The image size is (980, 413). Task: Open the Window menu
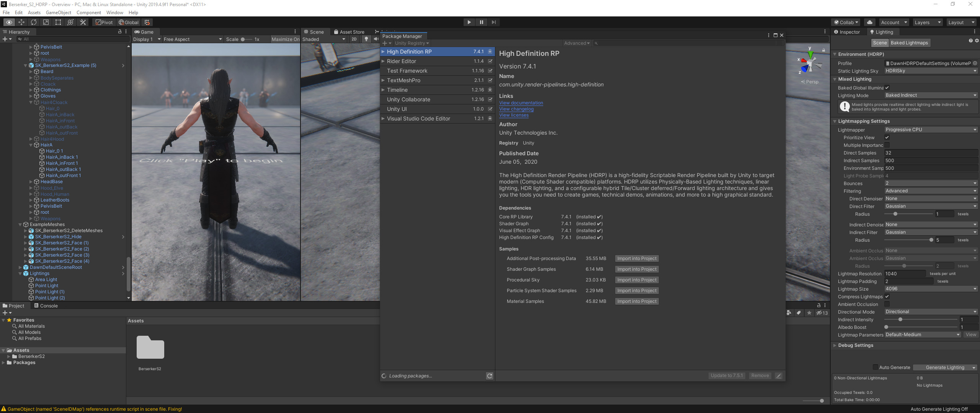115,12
